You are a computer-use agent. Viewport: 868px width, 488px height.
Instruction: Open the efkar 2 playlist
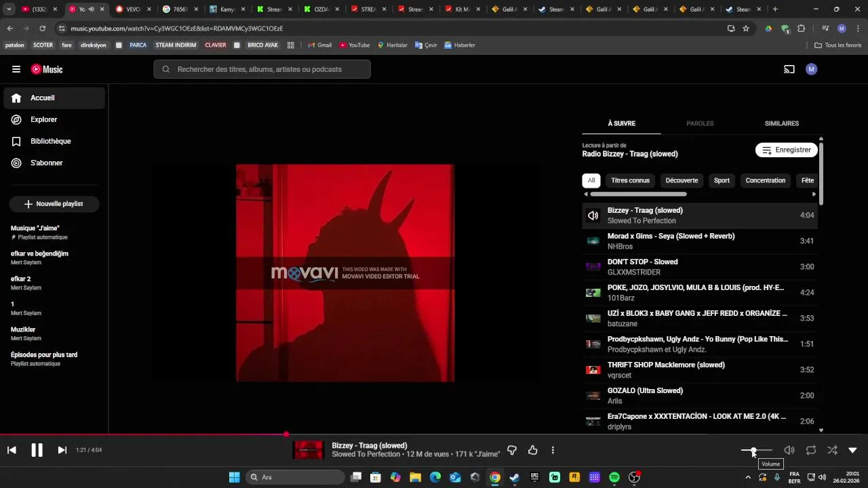pyautogui.click(x=54, y=283)
